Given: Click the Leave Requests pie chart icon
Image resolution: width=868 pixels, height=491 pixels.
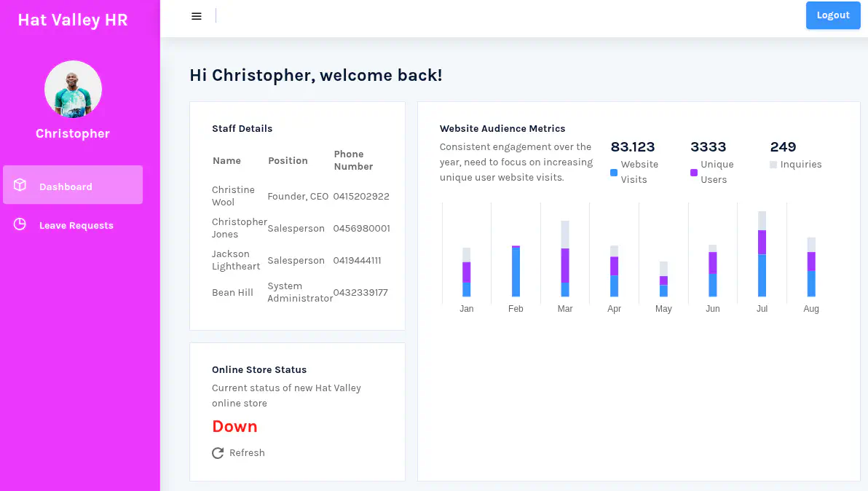Looking at the screenshot, I should (20, 224).
